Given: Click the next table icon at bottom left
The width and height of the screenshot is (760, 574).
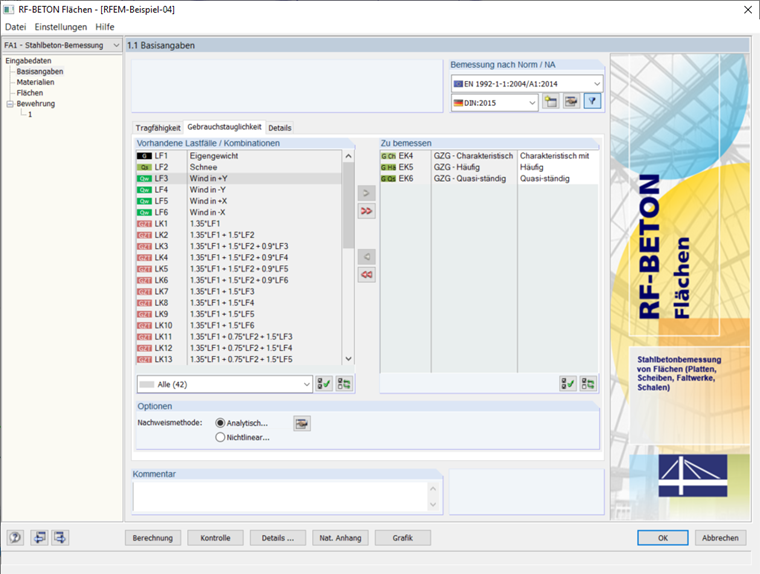Looking at the screenshot, I should click(60, 537).
